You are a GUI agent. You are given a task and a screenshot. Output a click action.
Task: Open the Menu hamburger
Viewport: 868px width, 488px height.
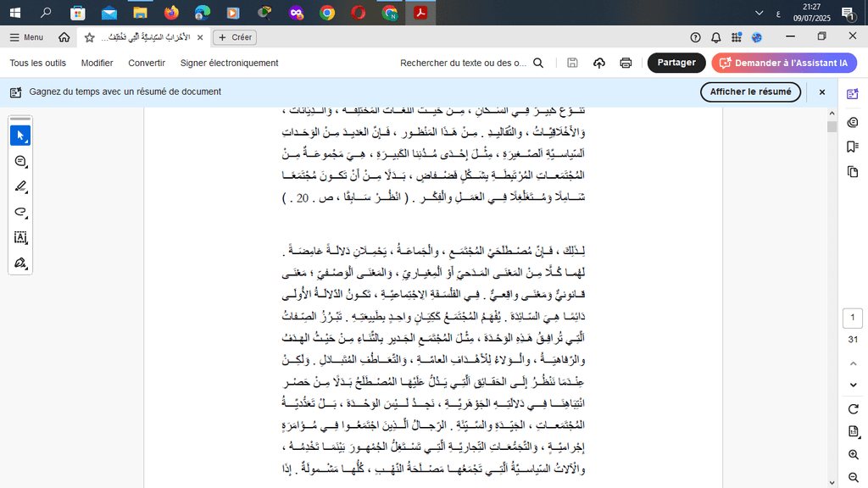(x=26, y=37)
